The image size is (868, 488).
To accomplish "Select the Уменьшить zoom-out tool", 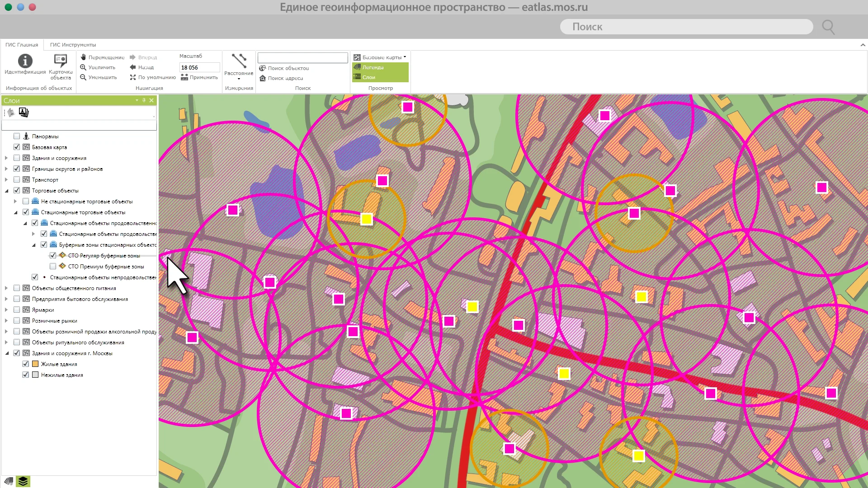I will click(99, 77).
